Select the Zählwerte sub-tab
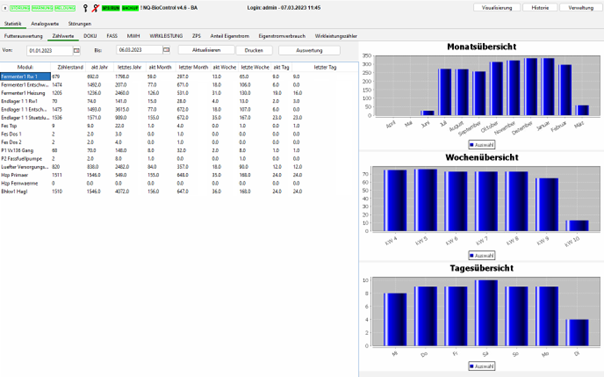The width and height of the screenshot is (604, 377). (63, 36)
